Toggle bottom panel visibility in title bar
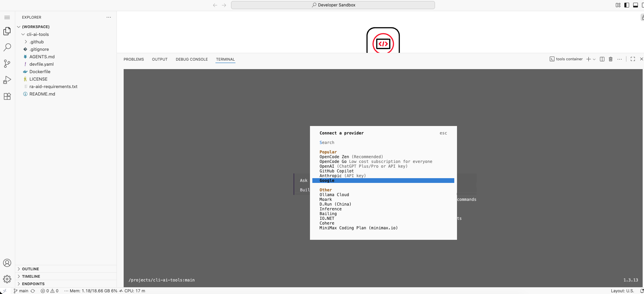 636,5
